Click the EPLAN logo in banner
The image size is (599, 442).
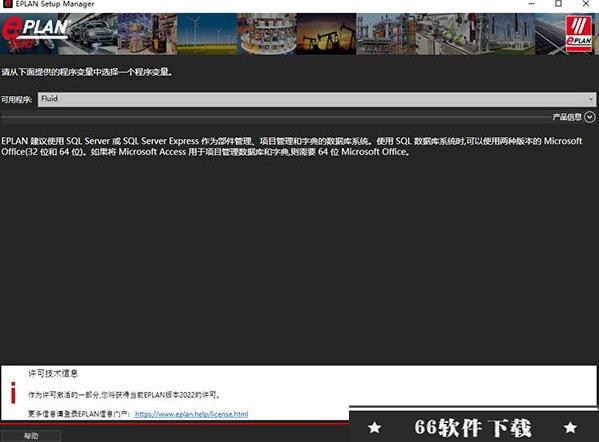click(x=35, y=34)
